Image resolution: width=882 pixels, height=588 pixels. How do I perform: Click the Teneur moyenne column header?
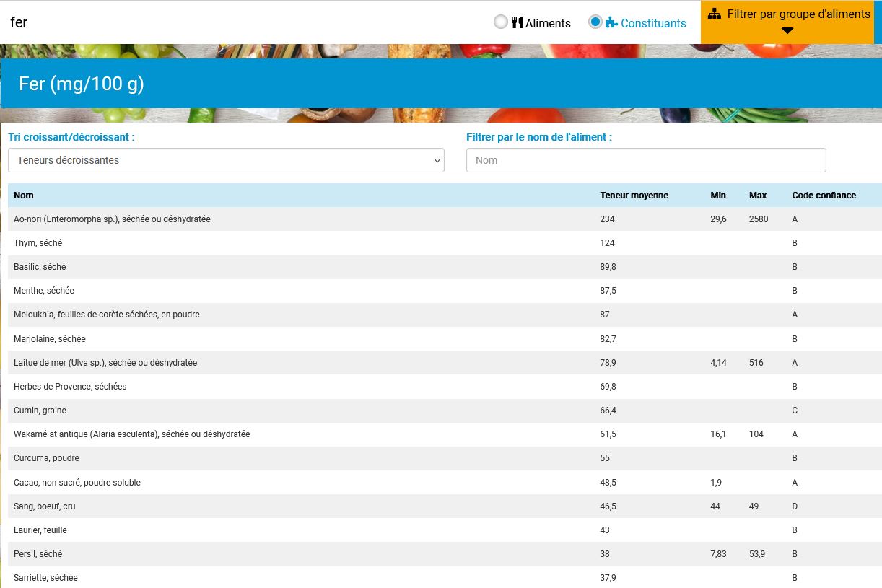point(634,196)
